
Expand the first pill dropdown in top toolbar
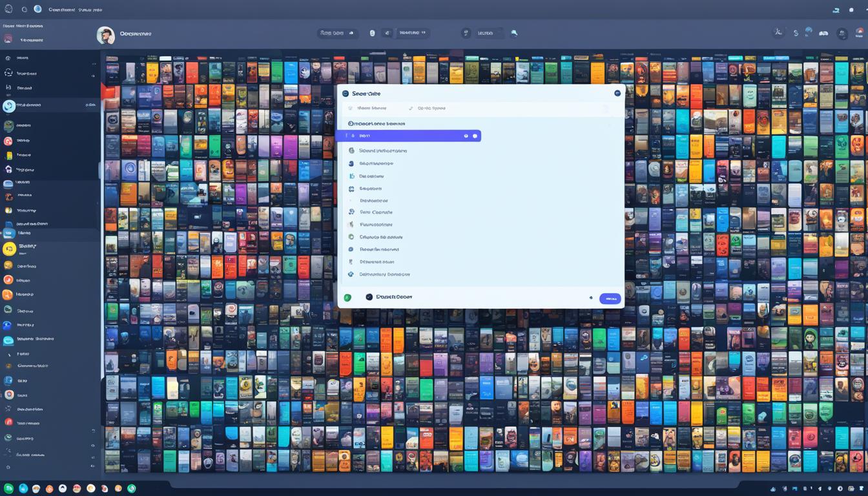pos(338,33)
